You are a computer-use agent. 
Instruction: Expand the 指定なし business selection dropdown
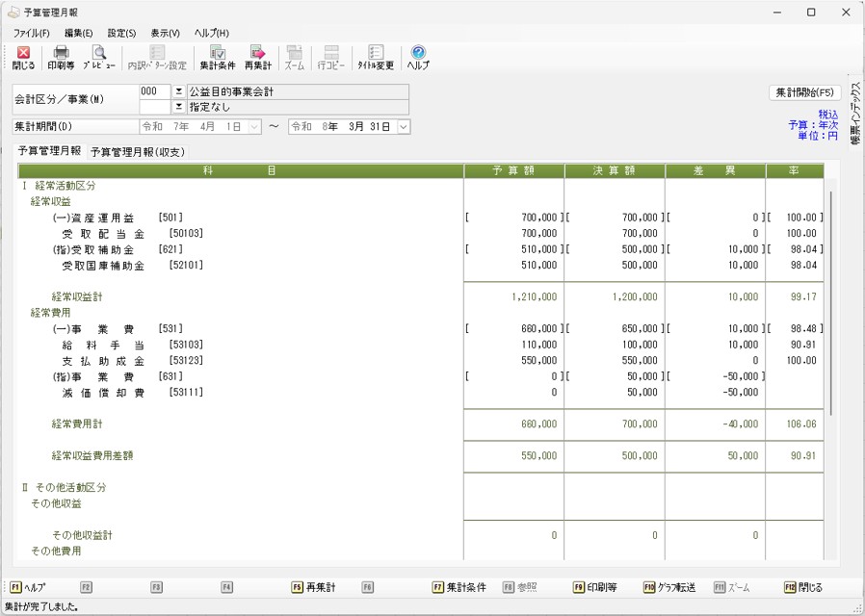pos(178,108)
